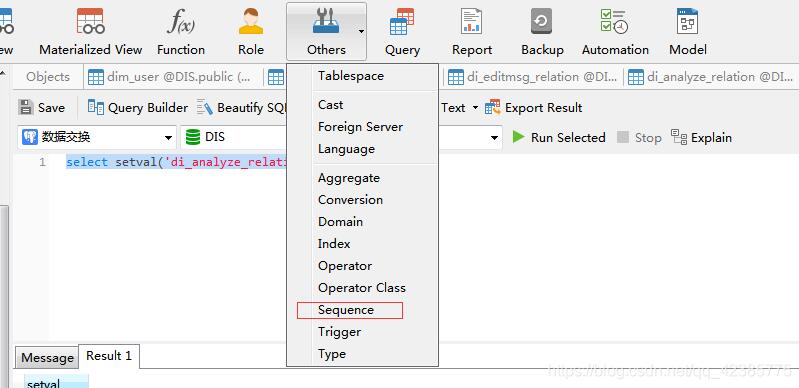Expand the Others dropdown arrow
Screen dimensions: 799x388
pyautogui.click(x=361, y=32)
